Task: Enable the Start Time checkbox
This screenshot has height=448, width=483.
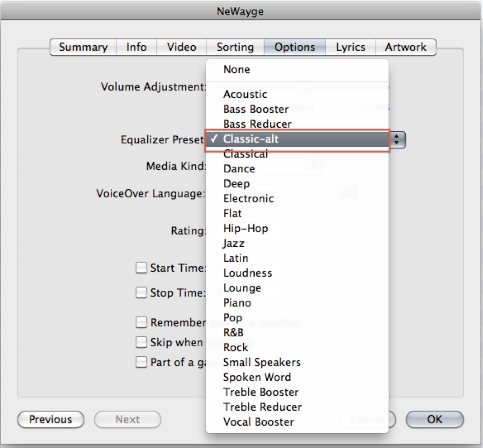Action: [141, 268]
